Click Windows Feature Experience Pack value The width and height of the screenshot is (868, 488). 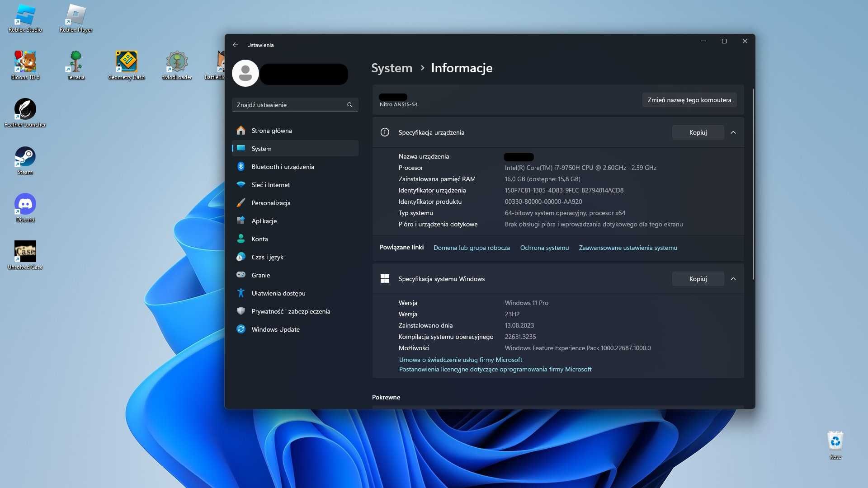pos(578,348)
